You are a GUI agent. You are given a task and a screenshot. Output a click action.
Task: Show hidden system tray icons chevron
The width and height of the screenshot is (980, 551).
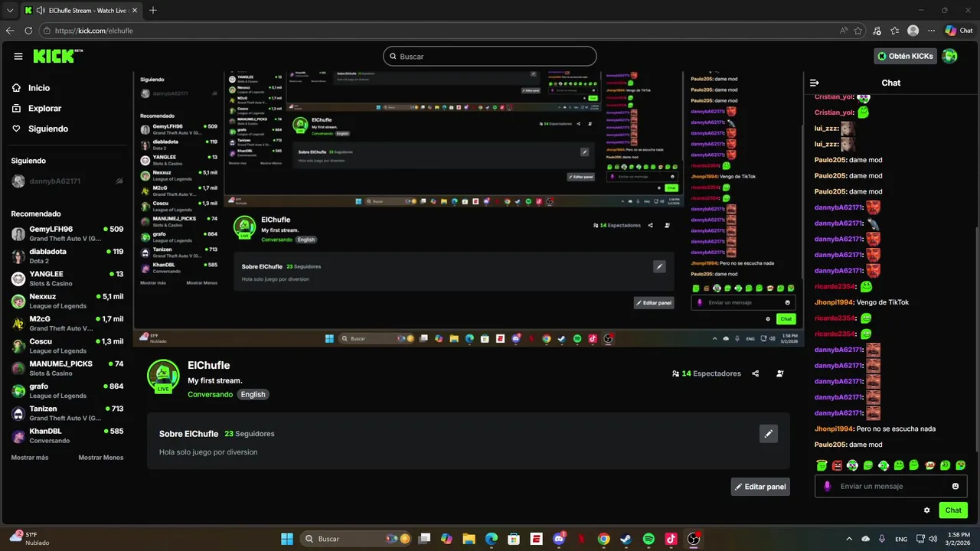point(848,539)
